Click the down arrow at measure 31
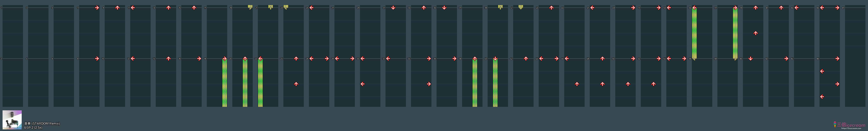This screenshot has width=868, height=131. tap(393, 8)
